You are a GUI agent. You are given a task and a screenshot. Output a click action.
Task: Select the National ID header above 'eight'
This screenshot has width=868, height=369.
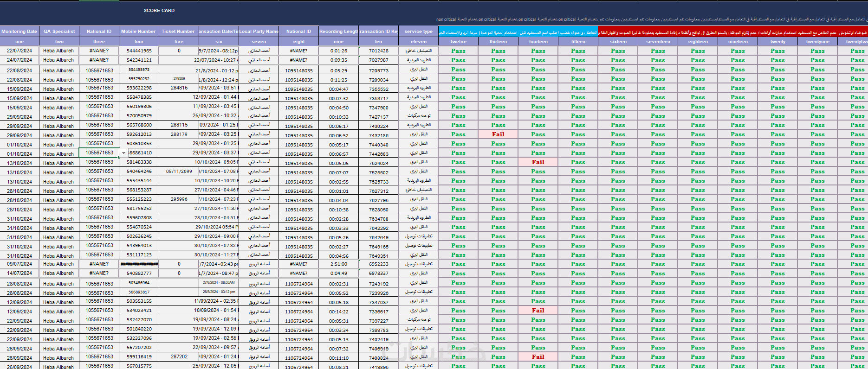(298, 32)
